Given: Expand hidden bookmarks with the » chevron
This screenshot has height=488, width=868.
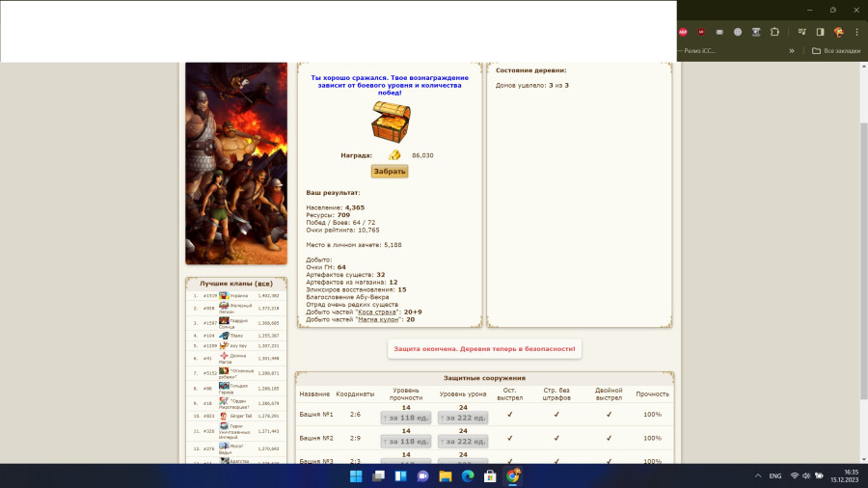Looking at the screenshot, I should click(x=792, y=50).
